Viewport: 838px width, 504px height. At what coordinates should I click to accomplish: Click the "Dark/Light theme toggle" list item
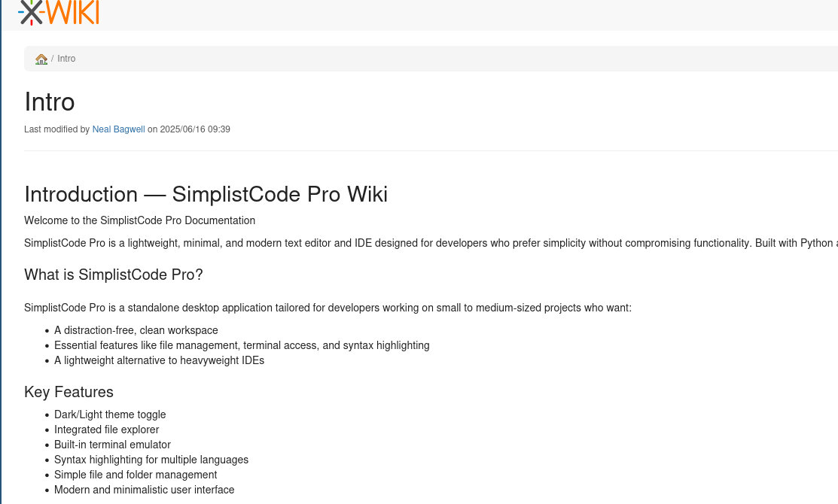[x=110, y=414]
